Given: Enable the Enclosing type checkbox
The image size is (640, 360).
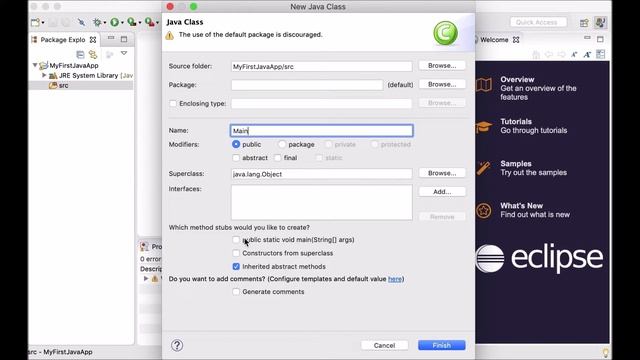Looking at the screenshot, I should [173, 104].
